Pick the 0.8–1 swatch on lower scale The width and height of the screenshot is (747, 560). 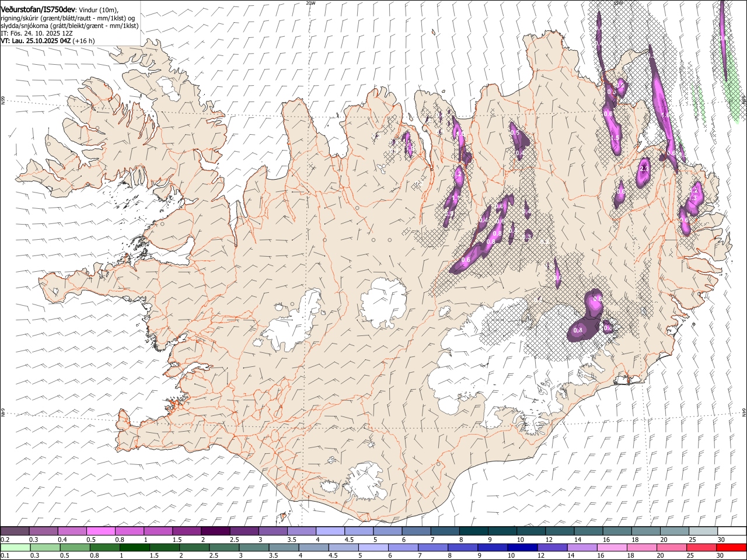pos(105,547)
